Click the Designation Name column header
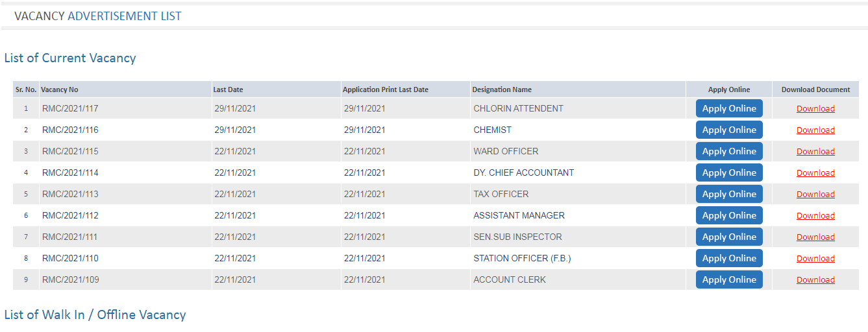868x332 pixels. pyautogui.click(x=502, y=89)
